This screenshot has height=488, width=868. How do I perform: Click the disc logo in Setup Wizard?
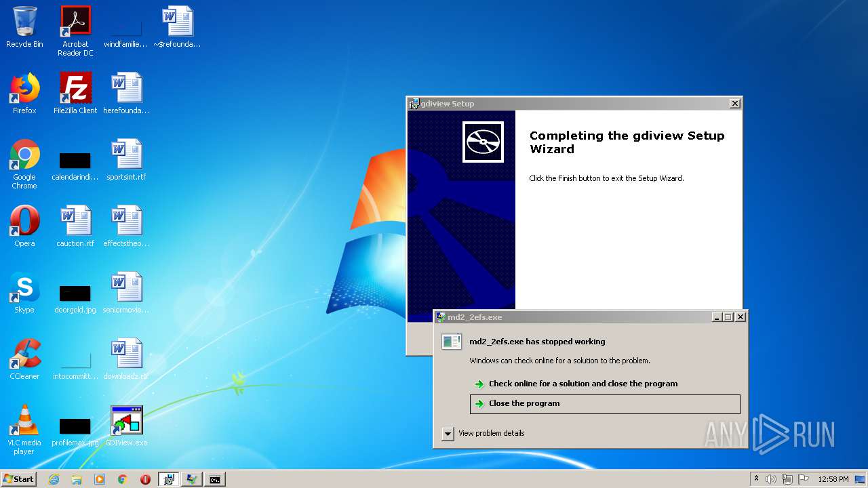pyautogui.click(x=483, y=142)
